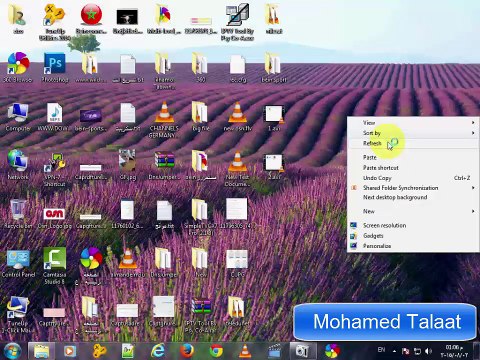Expand Shared Folder Synchronization submenu

click(x=413, y=188)
